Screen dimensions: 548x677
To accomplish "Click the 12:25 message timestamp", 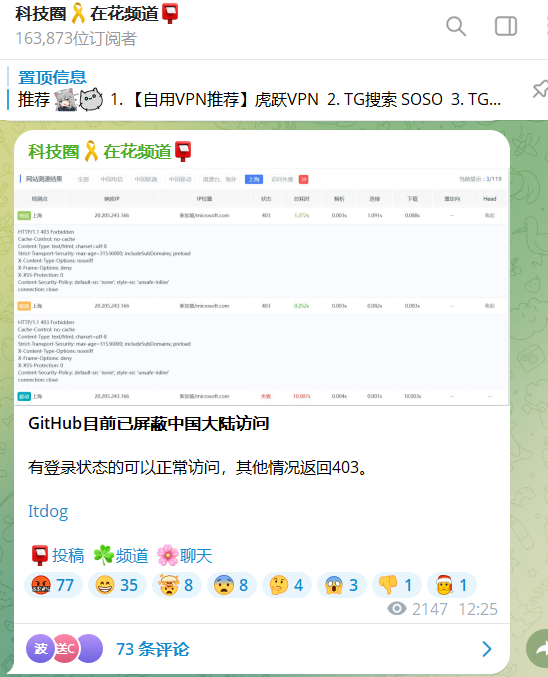I will click(x=478, y=609).
